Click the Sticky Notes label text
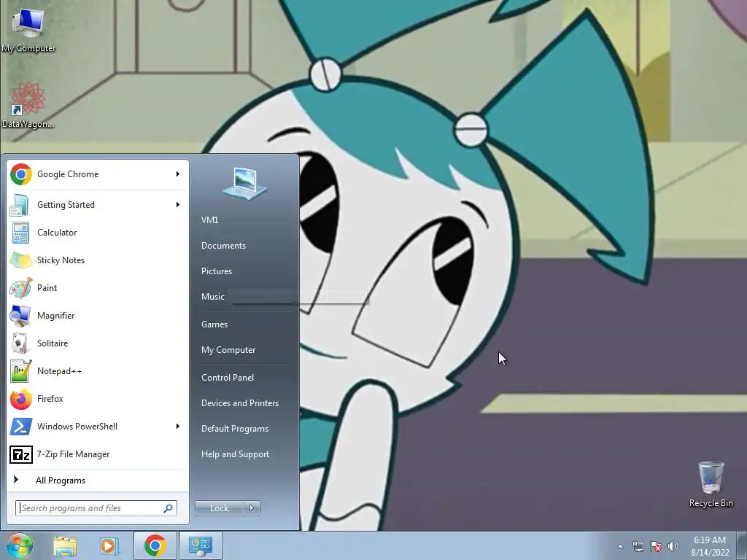Screen dimensions: 747x560 [61, 260]
